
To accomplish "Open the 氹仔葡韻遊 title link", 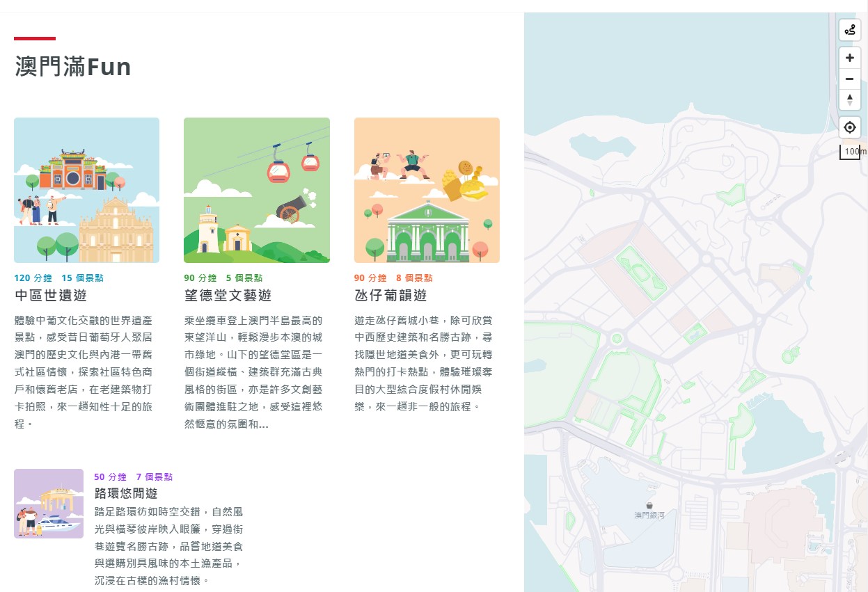I will click(390, 295).
